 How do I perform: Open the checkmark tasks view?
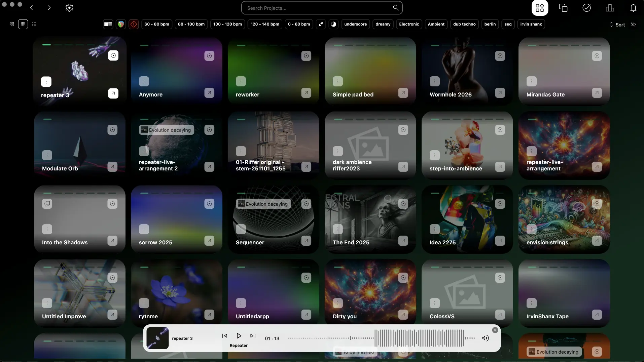(x=586, y=8)
